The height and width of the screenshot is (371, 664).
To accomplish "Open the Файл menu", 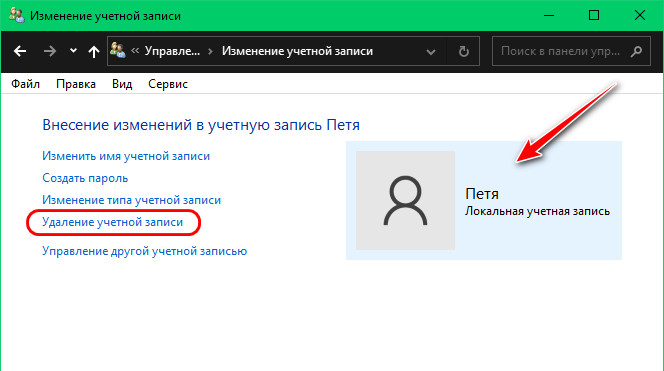I will tap(25, 84).
